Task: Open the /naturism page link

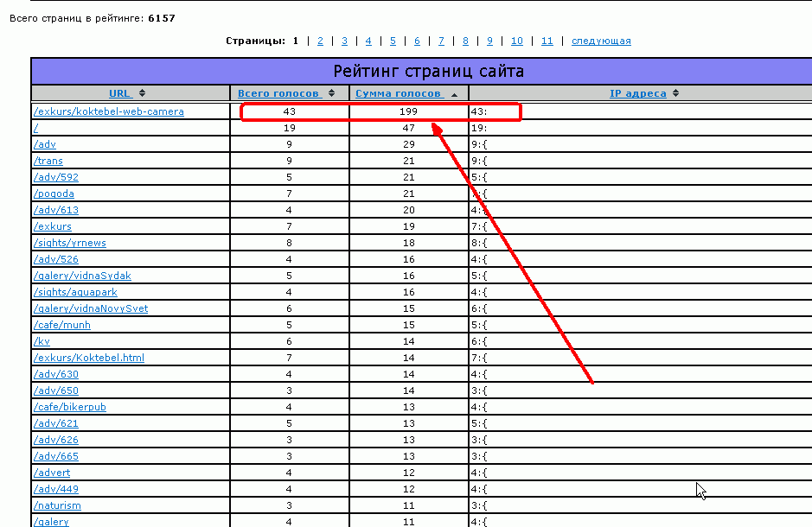Action: click(x=57, y=505)
